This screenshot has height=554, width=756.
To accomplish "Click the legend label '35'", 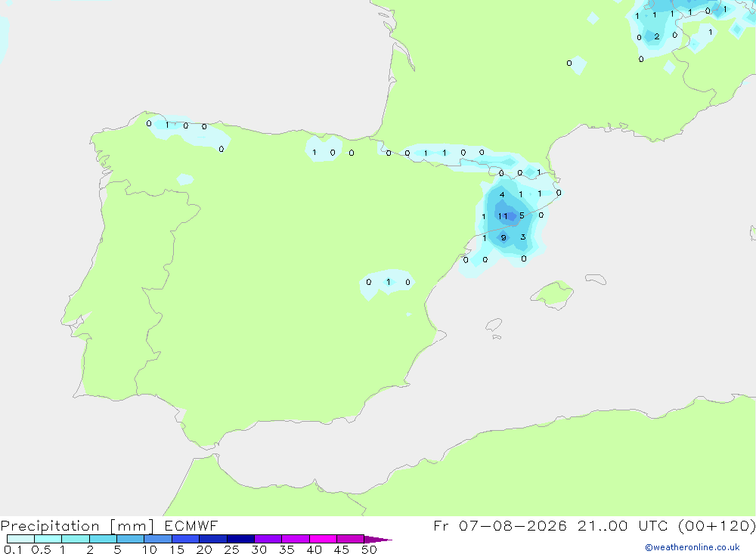I will coord(287,549).
